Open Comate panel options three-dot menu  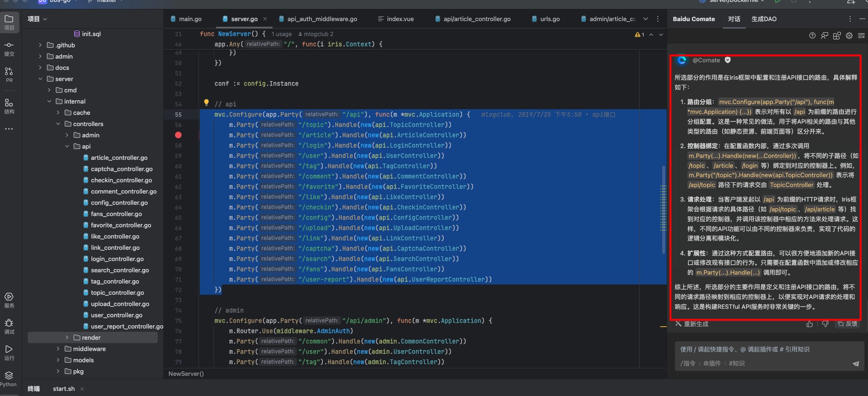(x=850, y=19)
